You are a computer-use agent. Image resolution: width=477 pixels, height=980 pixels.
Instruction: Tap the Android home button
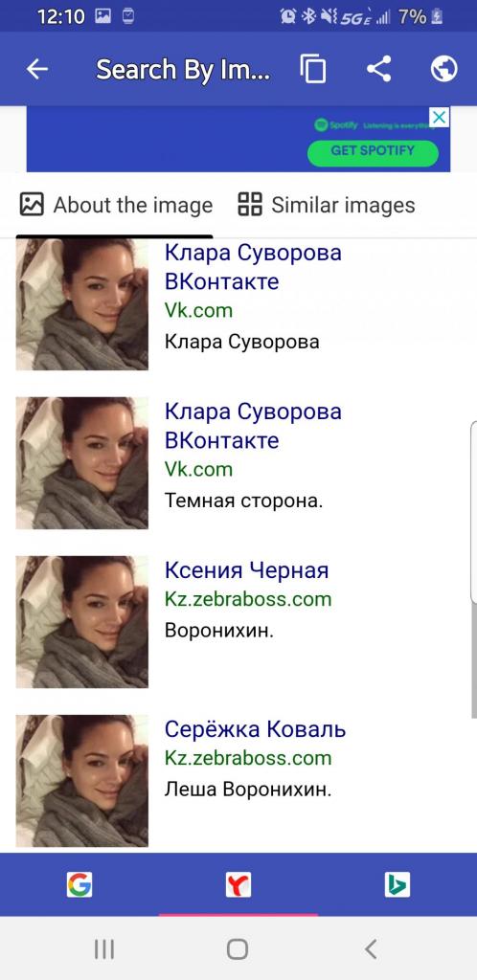click(238, 949)
